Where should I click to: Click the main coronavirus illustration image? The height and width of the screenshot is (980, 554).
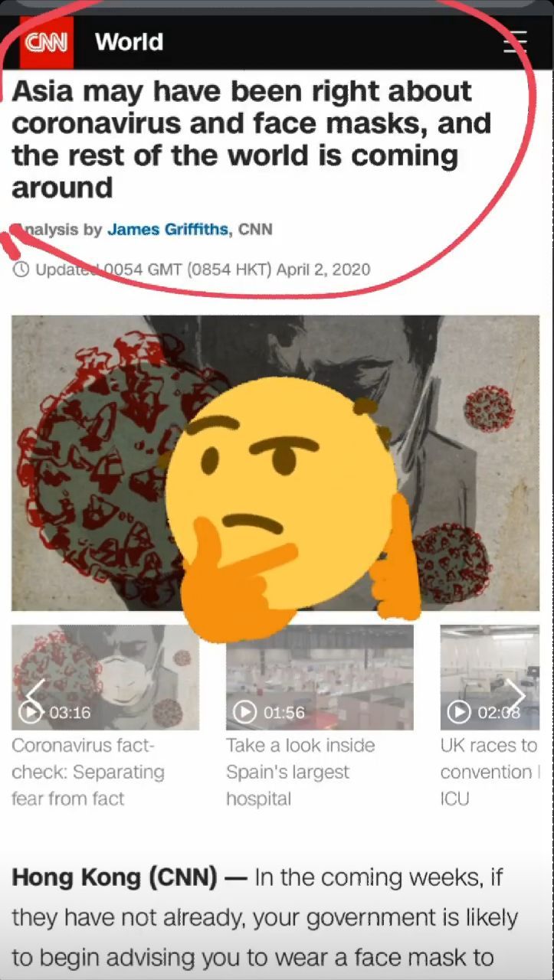275,462
